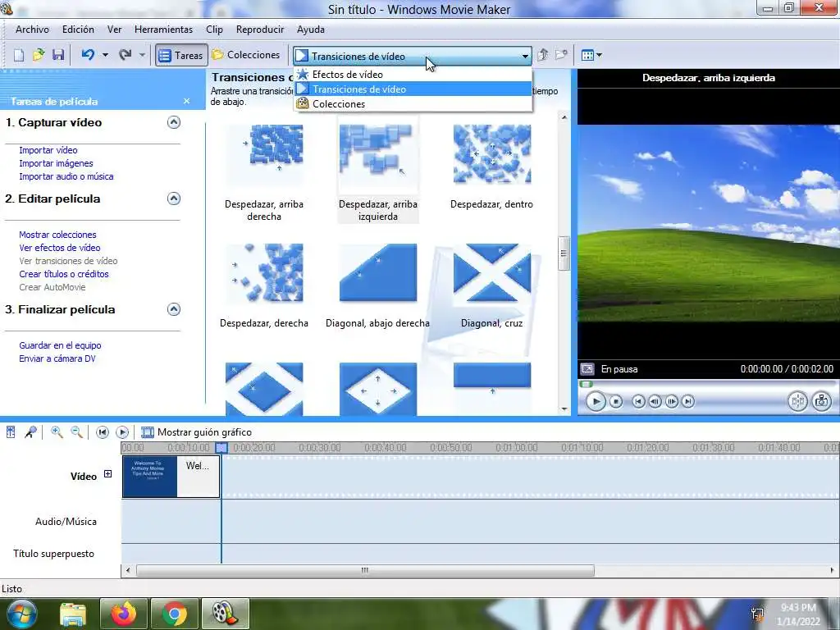
Task: Click the Set Audio Levels icon
Action: tap(11, 432)
